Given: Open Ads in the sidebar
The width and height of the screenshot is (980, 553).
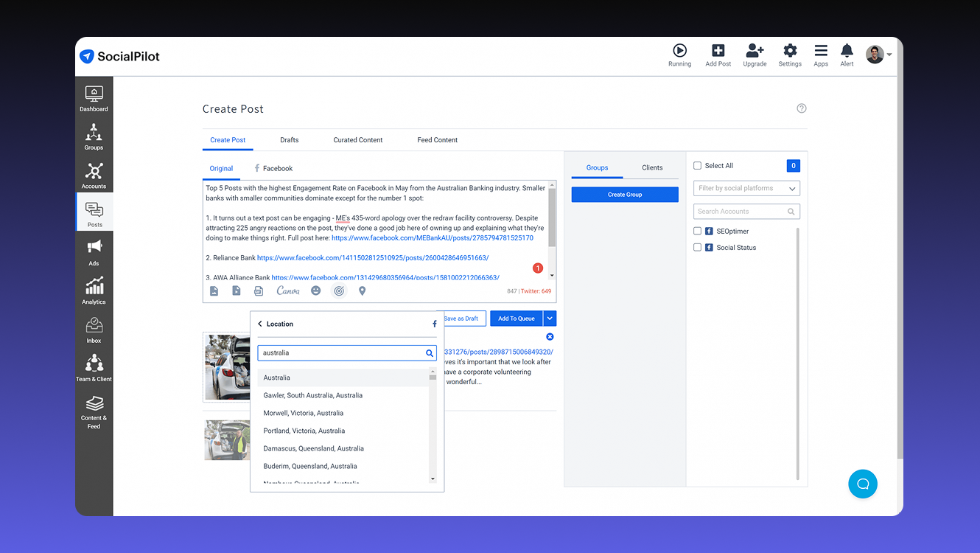Looking at the screenshot, I should (94, 253).
